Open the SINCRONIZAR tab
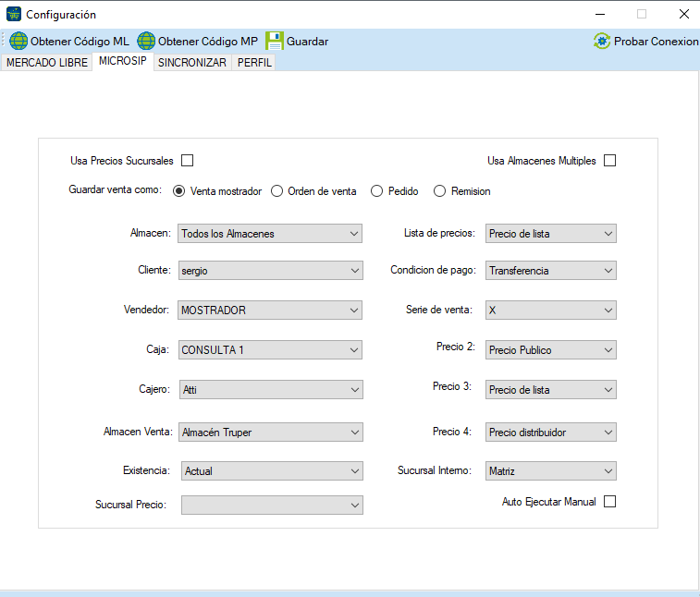The image size is (700, 597). (x=192, y=63)
